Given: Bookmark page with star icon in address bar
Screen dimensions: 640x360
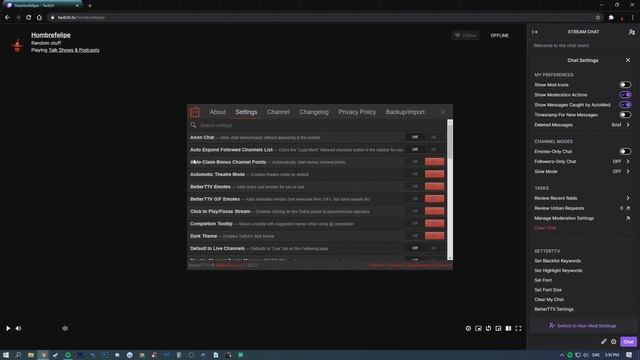Looking at the screenshot, I should click(x=598, y=18).
